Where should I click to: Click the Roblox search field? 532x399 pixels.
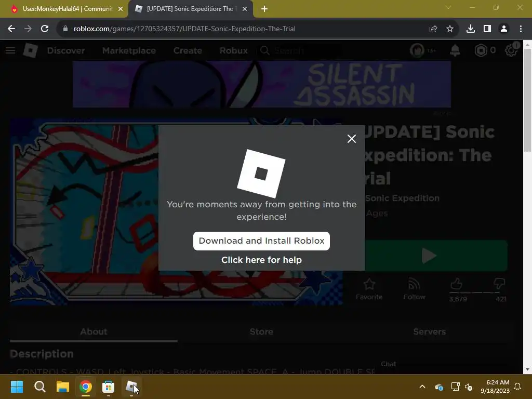coord(300,50)
